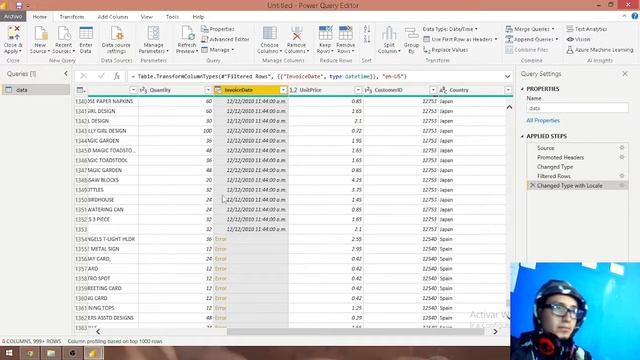640x360 pixels.
Task: Open the Manage query dropdown
Action: pos(218,49)
